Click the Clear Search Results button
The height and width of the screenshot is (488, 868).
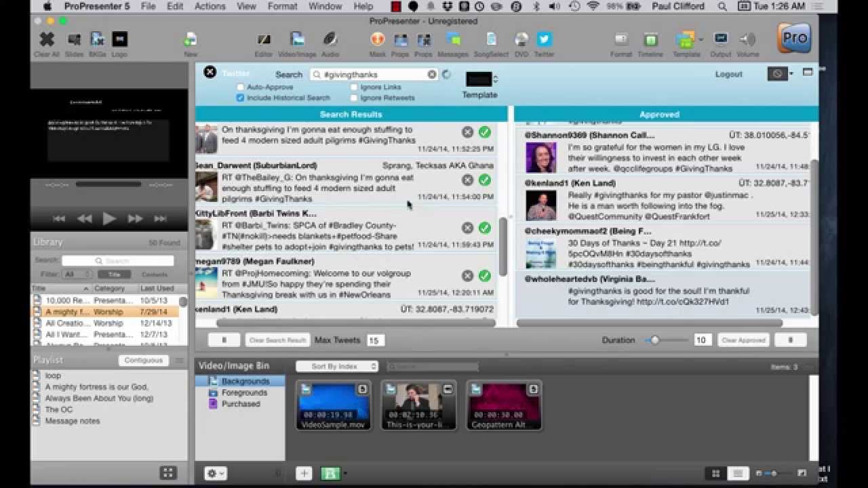(x=277, y=340)
